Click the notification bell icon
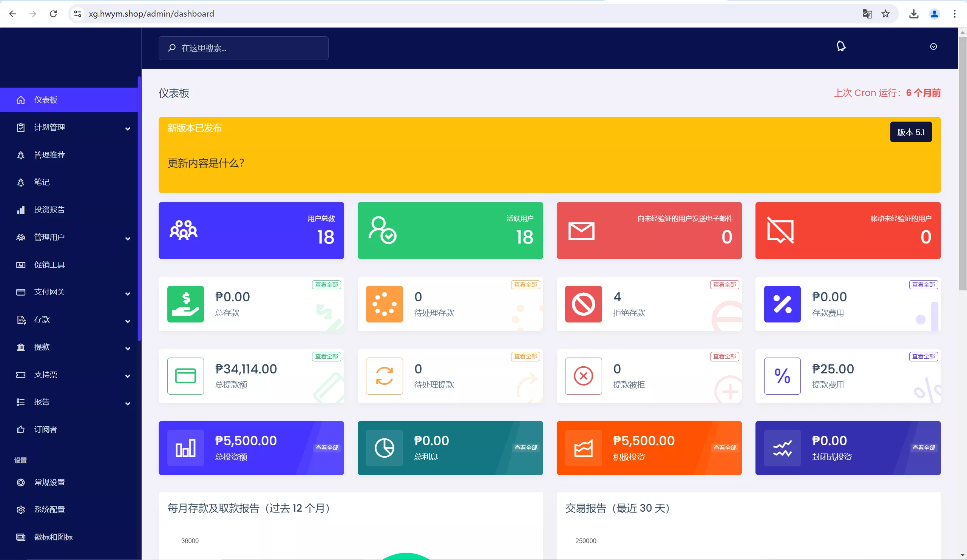The height and width of the screenshot is (560, 967). click(841, 46)
